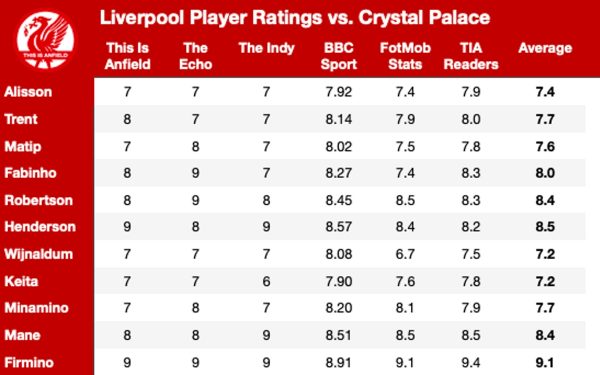The width and height of the screenshot is (600, 375).
Task: Select The Echo column header
Action: tap(196, 56)
